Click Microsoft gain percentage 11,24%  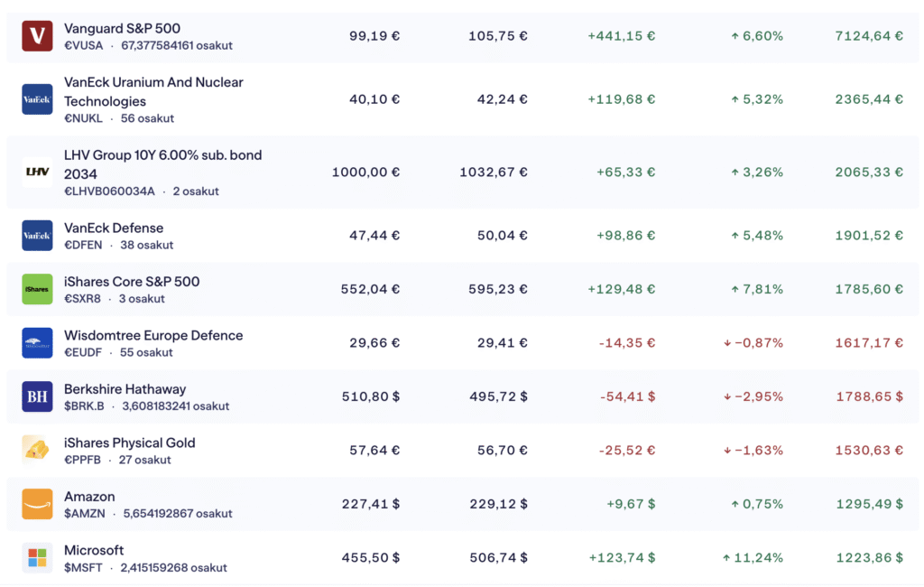(753, 557)
